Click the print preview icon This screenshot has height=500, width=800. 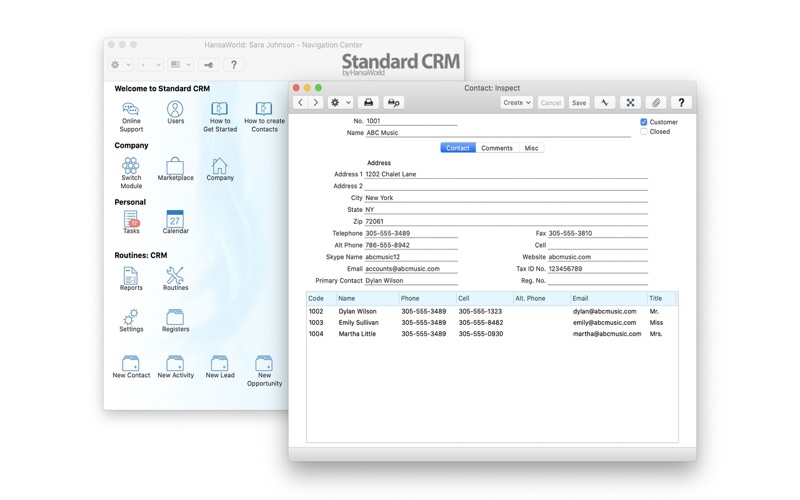393,103
